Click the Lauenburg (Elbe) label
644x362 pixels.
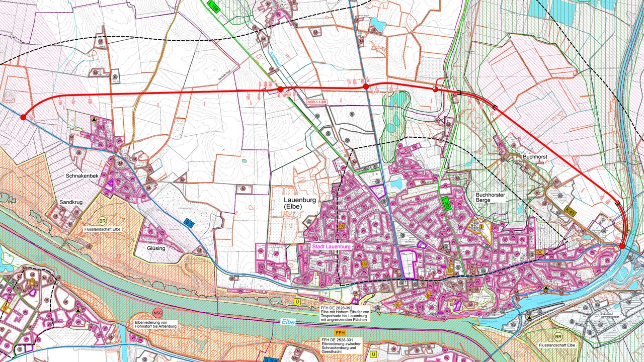pos(300,201)
